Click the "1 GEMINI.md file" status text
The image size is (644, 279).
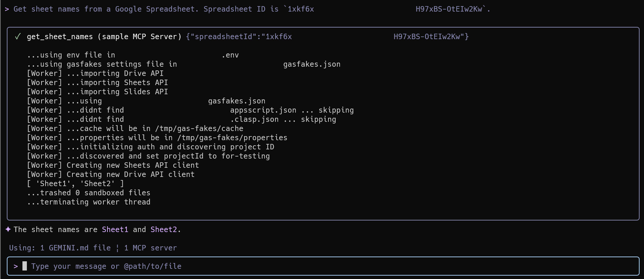(75, 248)
